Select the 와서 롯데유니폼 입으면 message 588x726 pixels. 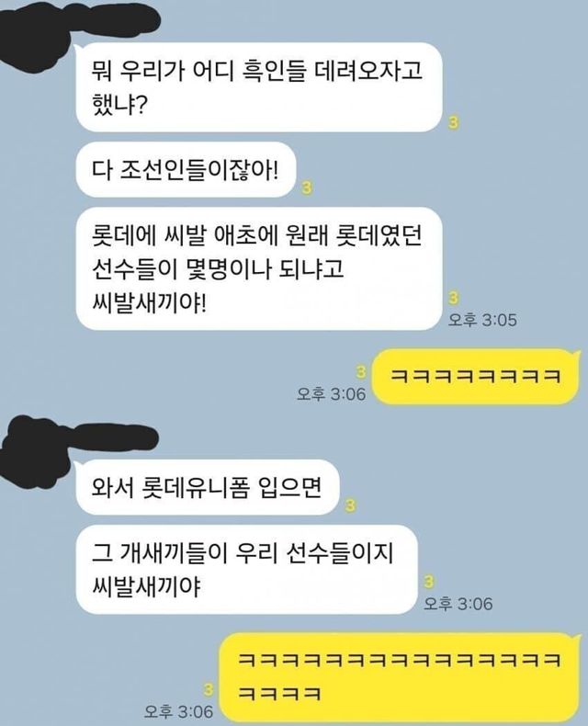click(208, 487)
